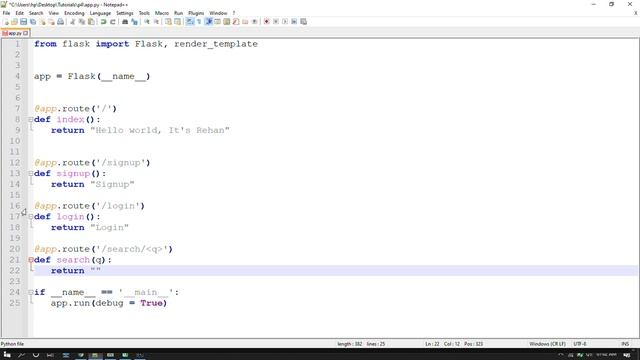Zoom in using the toolbar magnifier icon

pyautogui.click(x=147, y=22)
